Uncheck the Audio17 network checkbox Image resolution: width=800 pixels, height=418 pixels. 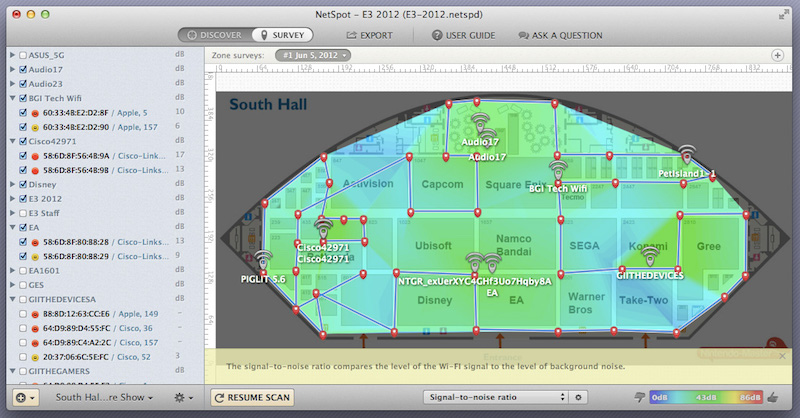22,70
